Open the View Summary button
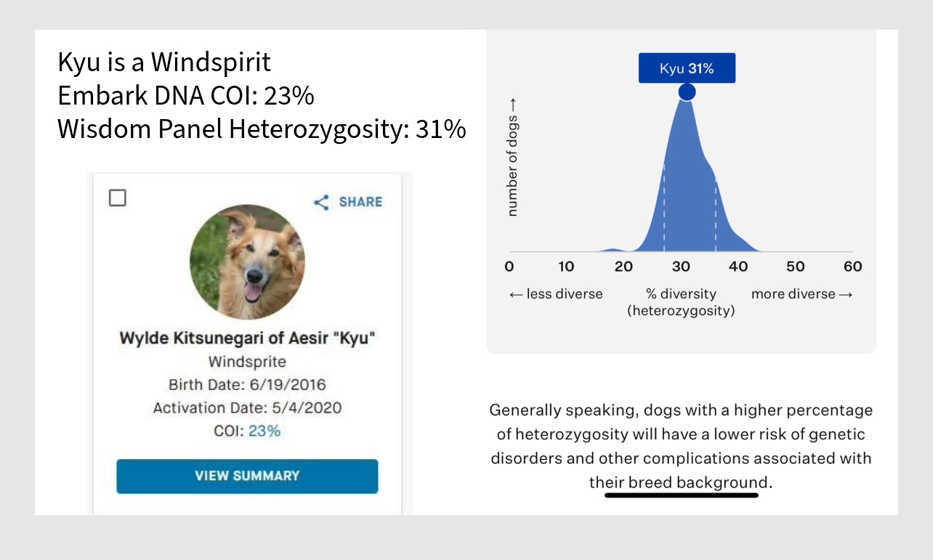The image size is (933, 560). coord(247,476)
